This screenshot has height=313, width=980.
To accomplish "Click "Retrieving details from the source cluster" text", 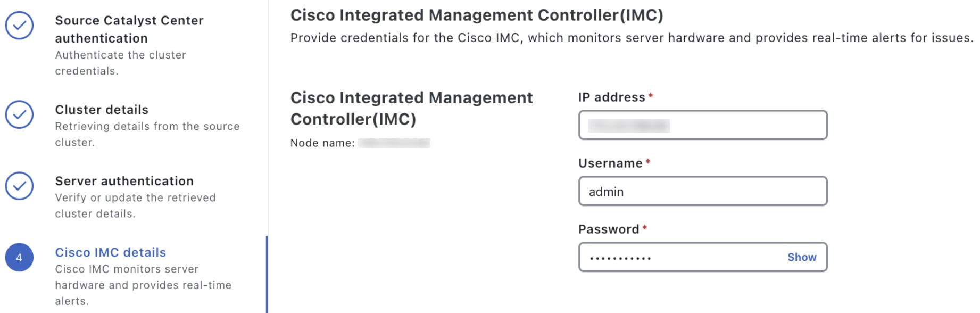I will click(147, 134).
